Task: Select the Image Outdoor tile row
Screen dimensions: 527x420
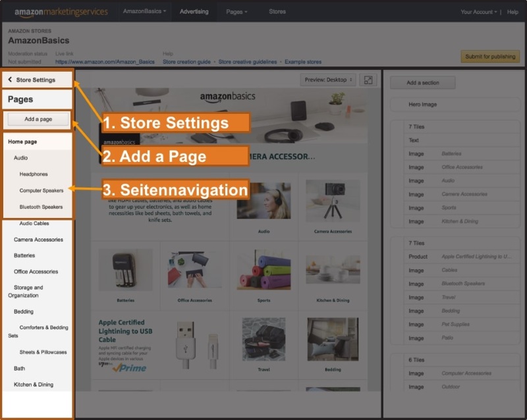Action: [x=462, y=386]
